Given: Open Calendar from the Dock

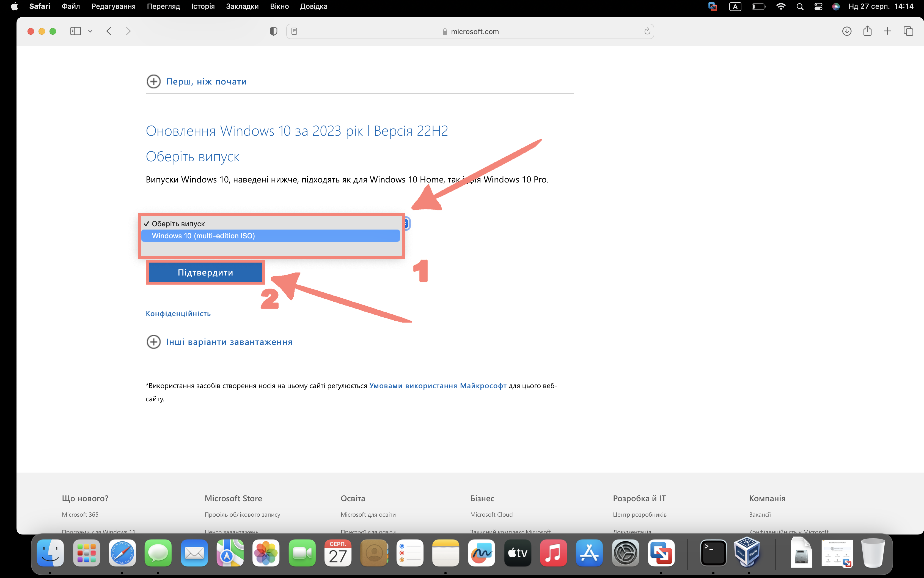Looking at the screenshot, I should 338,553.
